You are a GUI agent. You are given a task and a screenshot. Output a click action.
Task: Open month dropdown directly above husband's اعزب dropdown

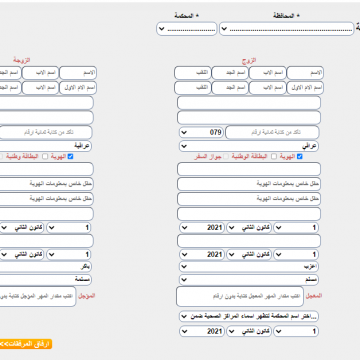coord(249,254)
